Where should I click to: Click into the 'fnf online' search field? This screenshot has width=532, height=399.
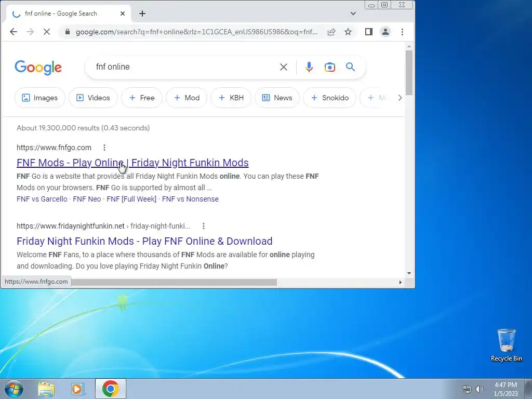183,67
